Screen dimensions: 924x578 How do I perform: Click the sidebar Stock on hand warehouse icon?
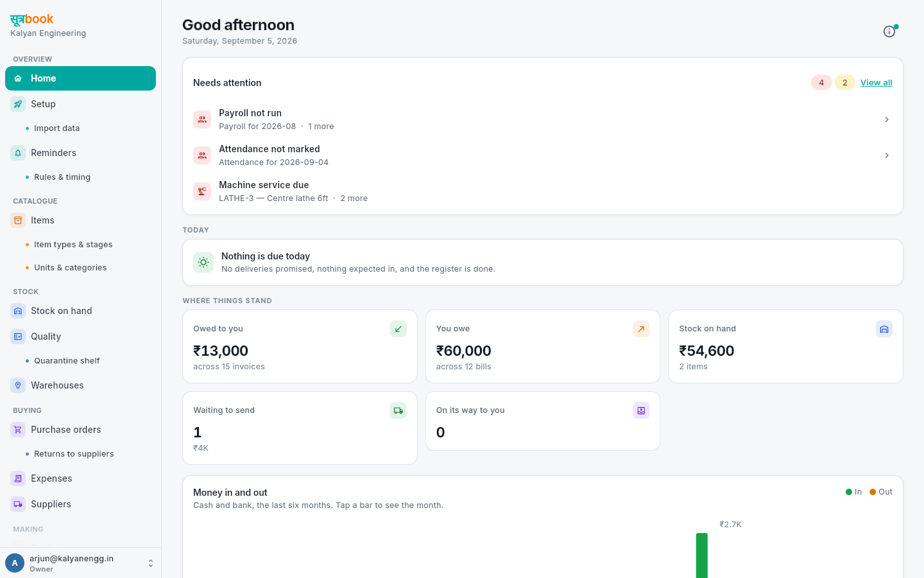tap(18, 311)
